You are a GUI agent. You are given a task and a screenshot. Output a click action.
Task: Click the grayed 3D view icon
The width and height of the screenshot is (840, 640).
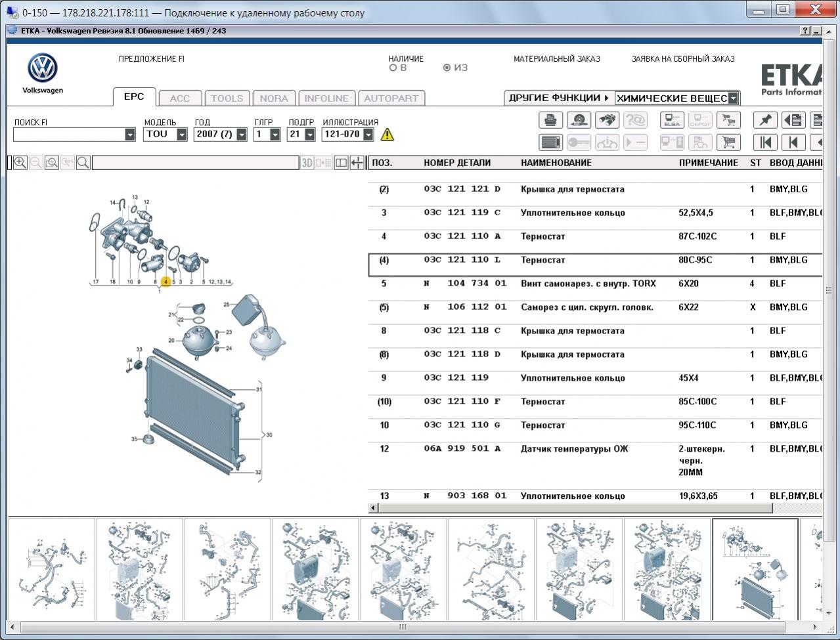[307, 163]
